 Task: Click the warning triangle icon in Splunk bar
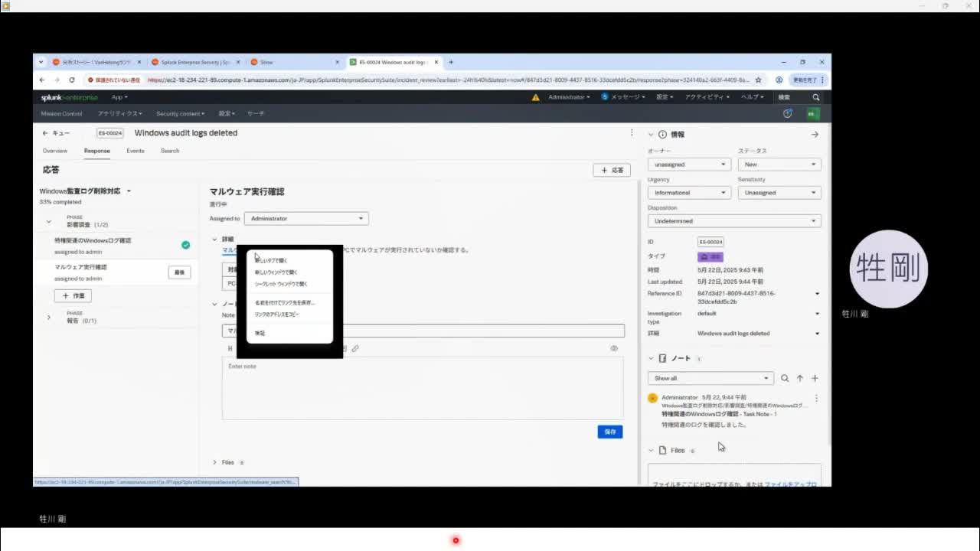click(535, 97)
